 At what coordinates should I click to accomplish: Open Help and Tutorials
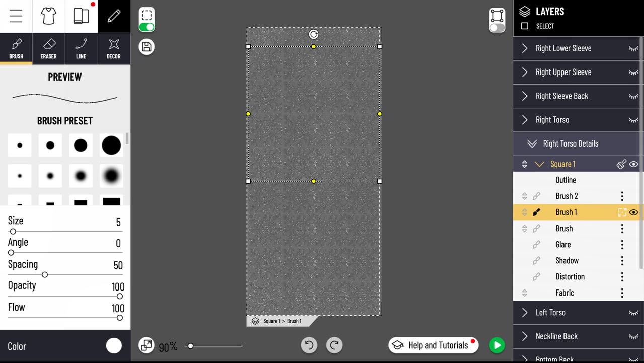(x=434, y=345)
